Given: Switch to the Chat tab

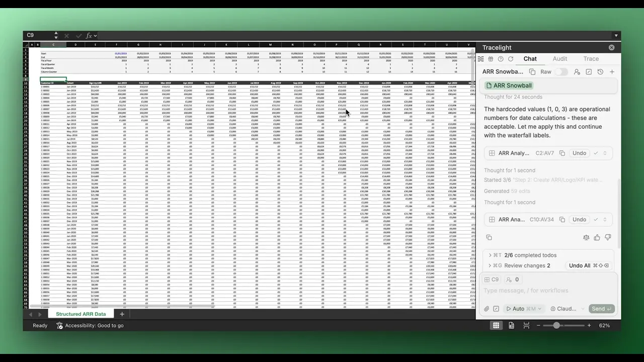Looking at the screenshot, I should (530, 59).
